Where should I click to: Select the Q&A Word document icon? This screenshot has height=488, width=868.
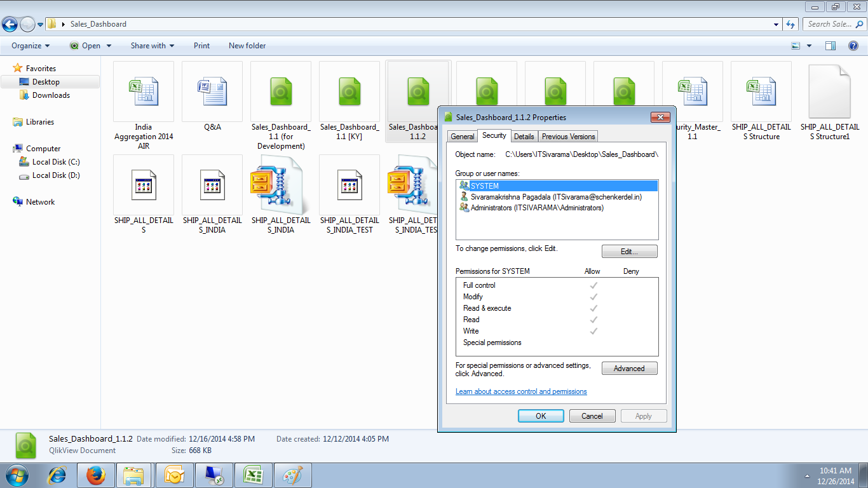212,91
